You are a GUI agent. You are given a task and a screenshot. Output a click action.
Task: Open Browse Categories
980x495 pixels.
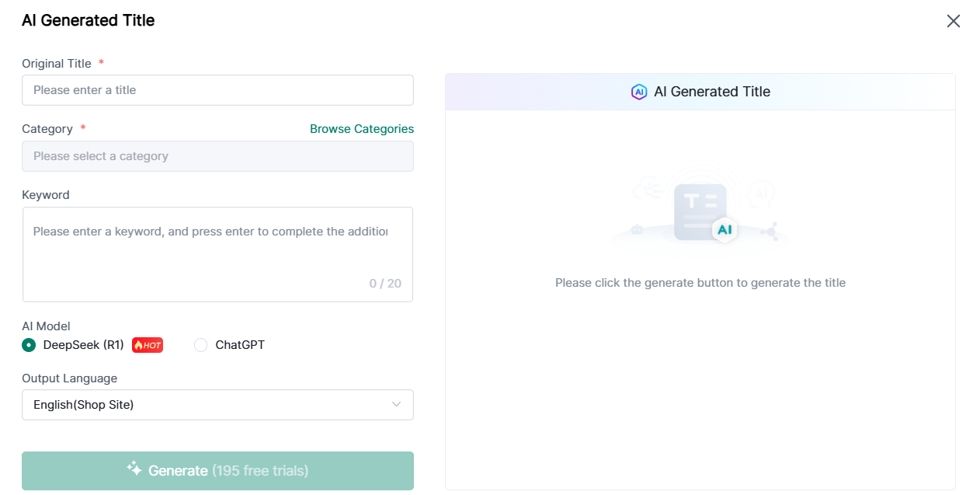361,128
